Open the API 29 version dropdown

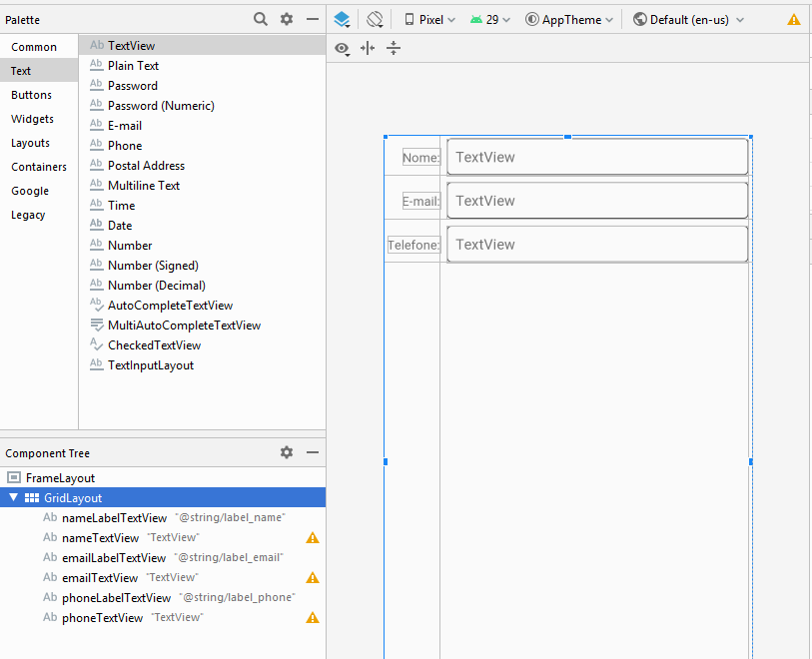490,19
